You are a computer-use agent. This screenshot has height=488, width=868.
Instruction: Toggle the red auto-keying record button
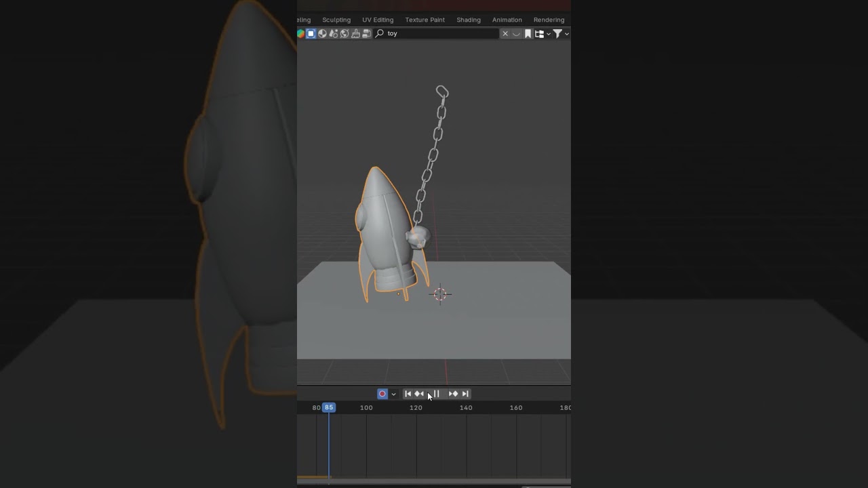382,394
